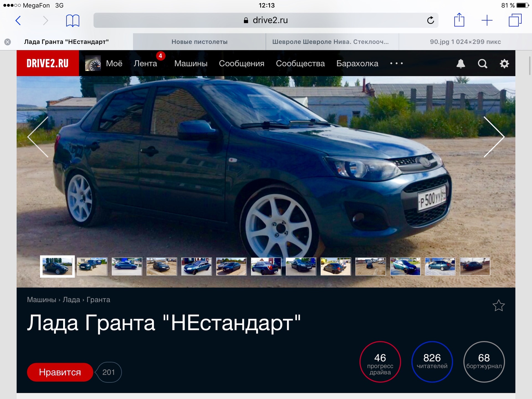Screen dimensions: 532x399
Task: Open the Сообщества section
Action: (300, 63)
